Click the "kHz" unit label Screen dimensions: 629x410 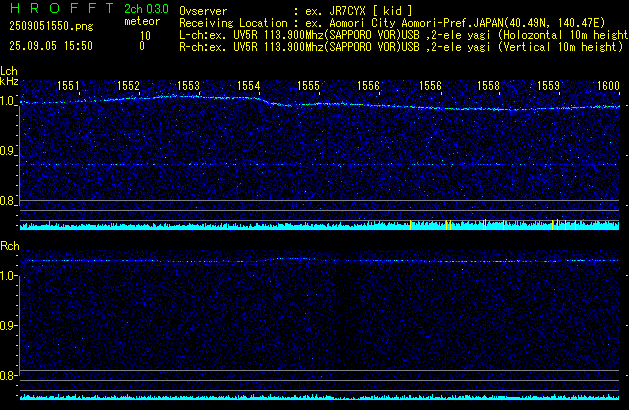pos(9,81)
